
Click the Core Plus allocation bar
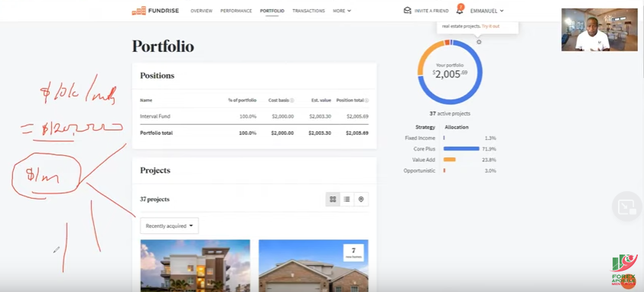461,148
